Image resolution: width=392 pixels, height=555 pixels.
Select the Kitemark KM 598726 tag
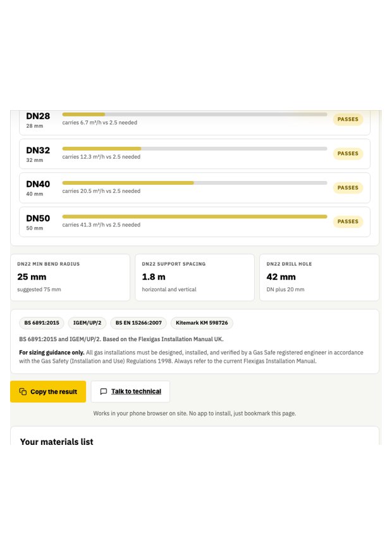202,323
